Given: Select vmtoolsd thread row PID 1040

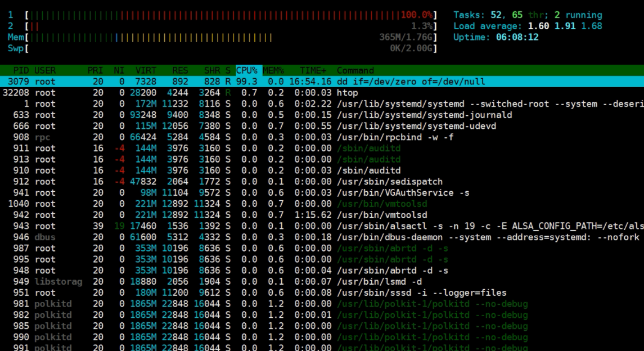Looking at the screenshot, I should pos(322,204).
